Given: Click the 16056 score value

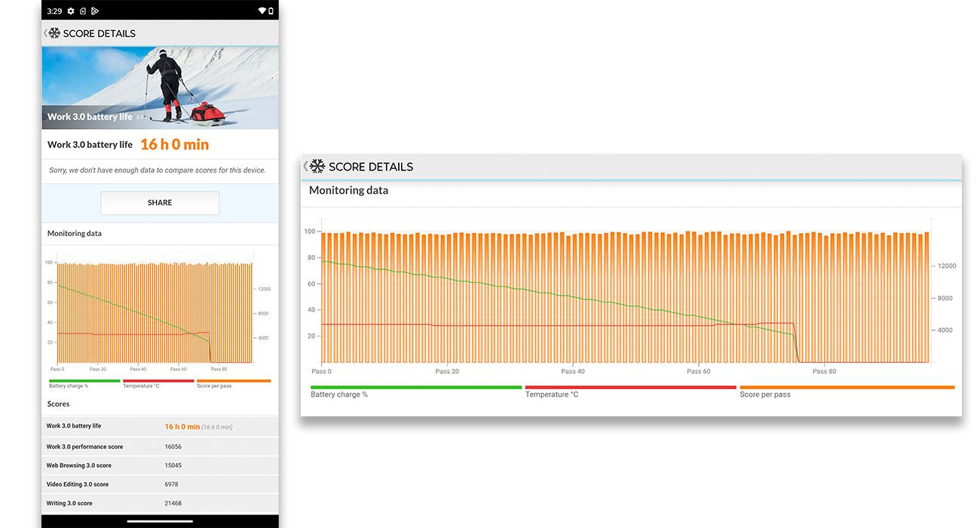Looking at the screenshot, I should pyautogui.click(x=174, y=447).
